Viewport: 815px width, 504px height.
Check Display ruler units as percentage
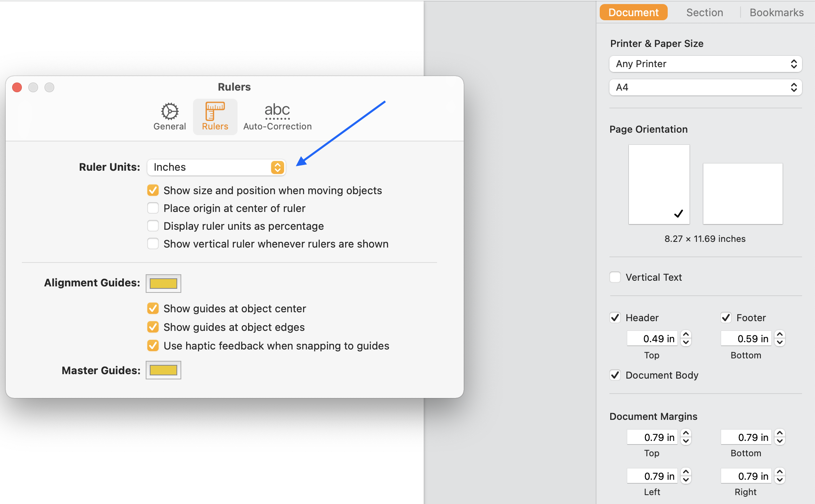153,226
